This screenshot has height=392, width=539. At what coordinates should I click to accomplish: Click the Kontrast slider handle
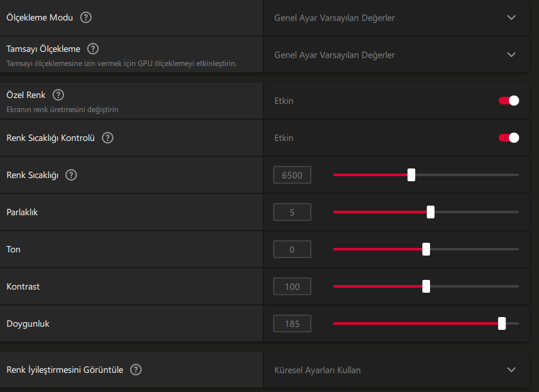(x=426, y=286)
